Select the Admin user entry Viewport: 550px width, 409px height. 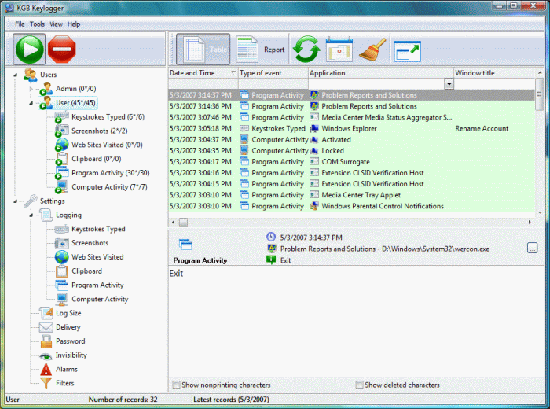(76, 88)
